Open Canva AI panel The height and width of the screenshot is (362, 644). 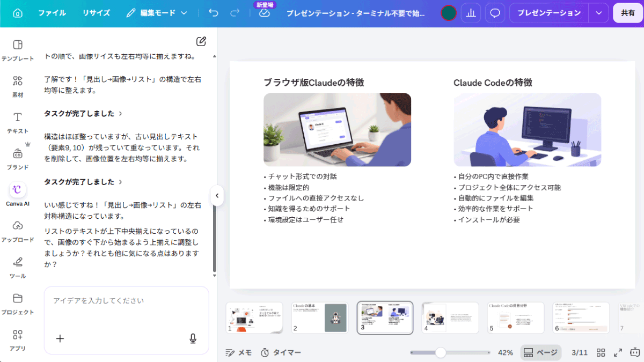(x=18, y=195)
